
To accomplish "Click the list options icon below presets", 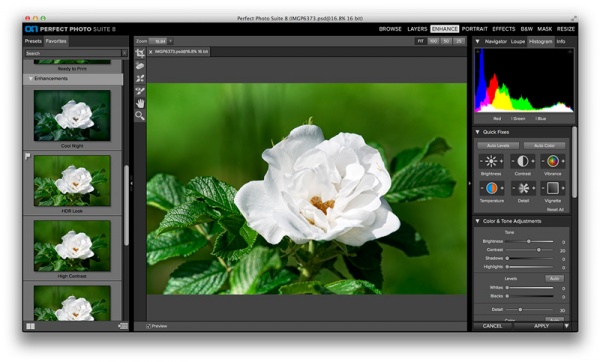I will (x=123, y=326).
